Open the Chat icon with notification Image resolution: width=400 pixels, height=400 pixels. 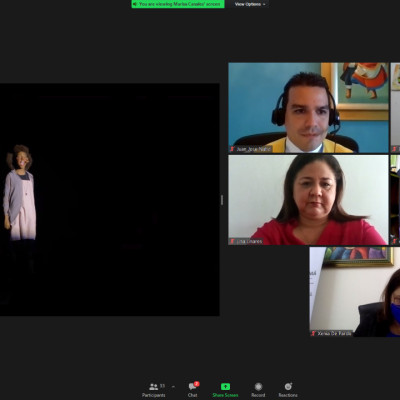point(192,386)
